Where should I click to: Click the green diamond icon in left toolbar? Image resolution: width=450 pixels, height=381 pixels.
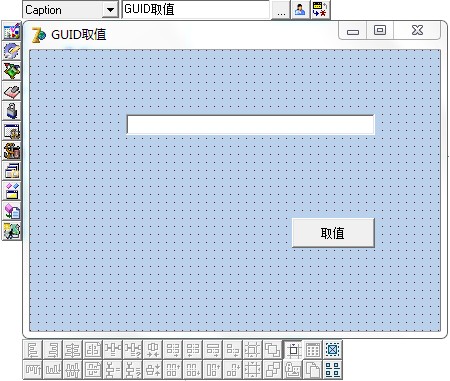(x=12, y=71)
